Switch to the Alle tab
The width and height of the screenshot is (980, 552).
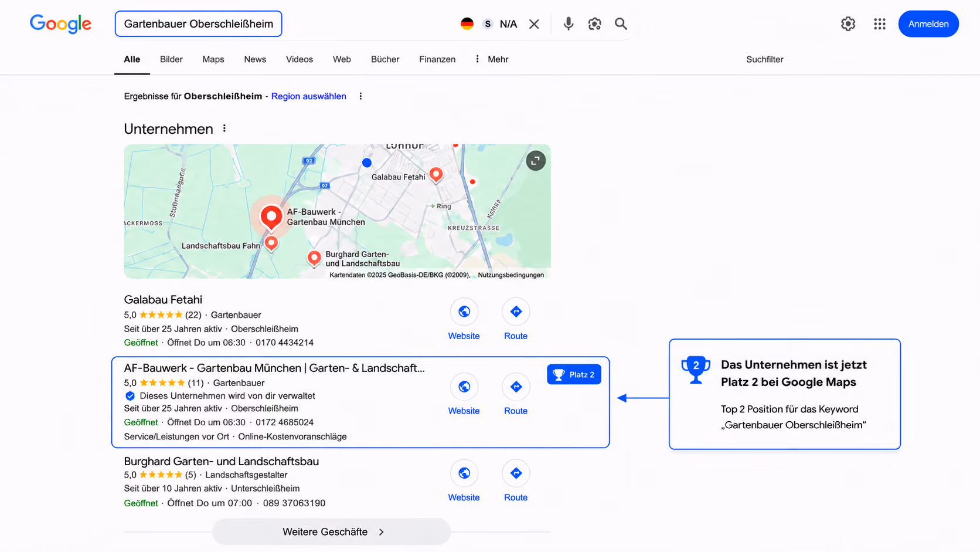point(132,59)
